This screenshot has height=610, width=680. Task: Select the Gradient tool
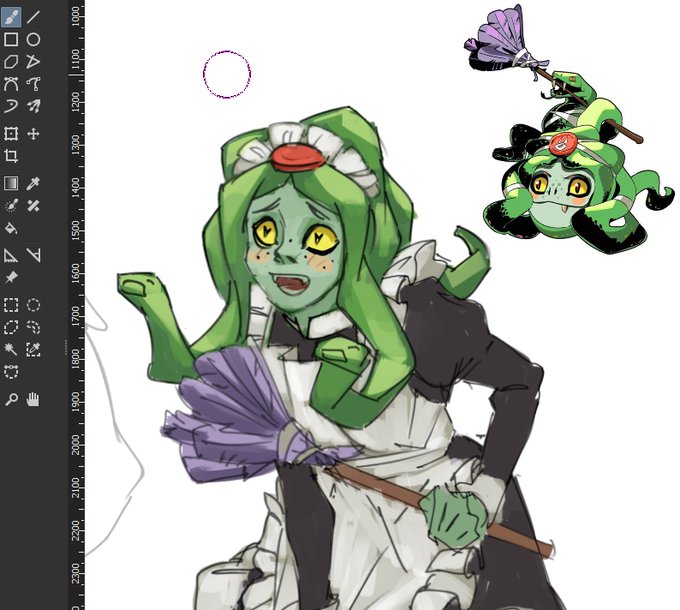pos(11,183)
